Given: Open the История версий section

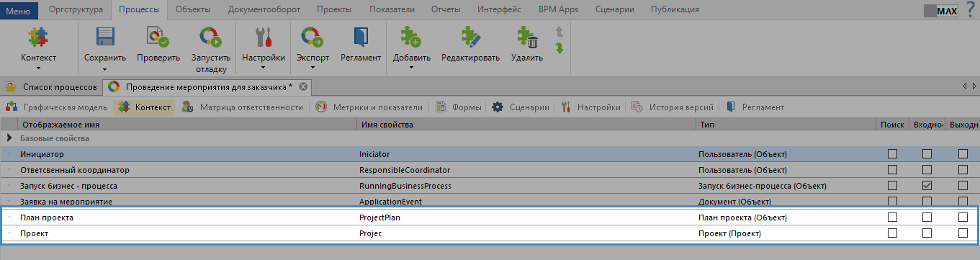Looking at the screenshot, I should click(x=674, y=107).
